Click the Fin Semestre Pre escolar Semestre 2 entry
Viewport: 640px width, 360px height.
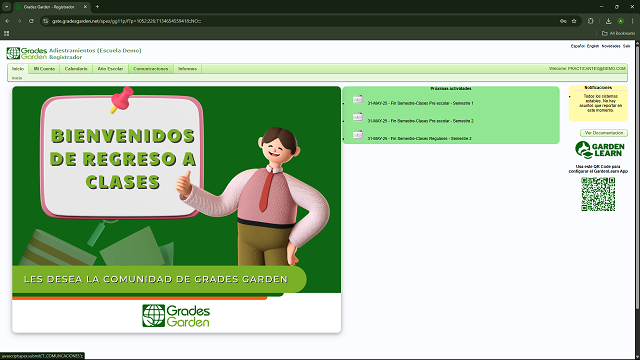(420, 121)
